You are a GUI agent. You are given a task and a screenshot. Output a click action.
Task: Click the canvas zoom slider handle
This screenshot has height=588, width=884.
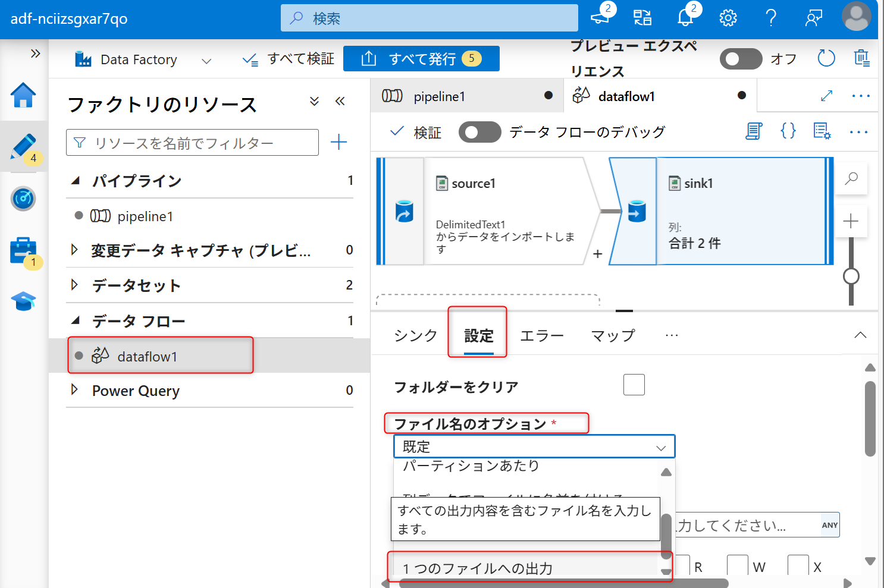pos(851,276)
